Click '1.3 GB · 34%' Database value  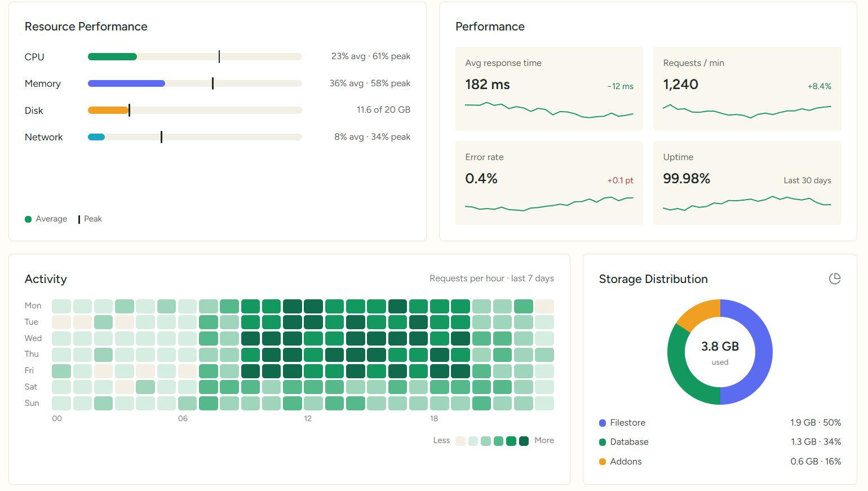click(816, 442)
